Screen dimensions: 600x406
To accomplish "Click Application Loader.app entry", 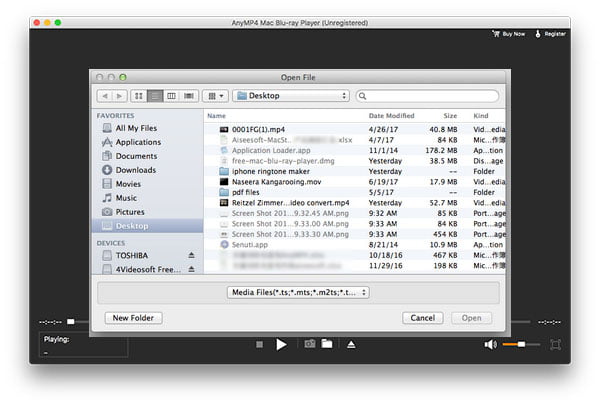I will pyautogui.click(x=355, y=150).
